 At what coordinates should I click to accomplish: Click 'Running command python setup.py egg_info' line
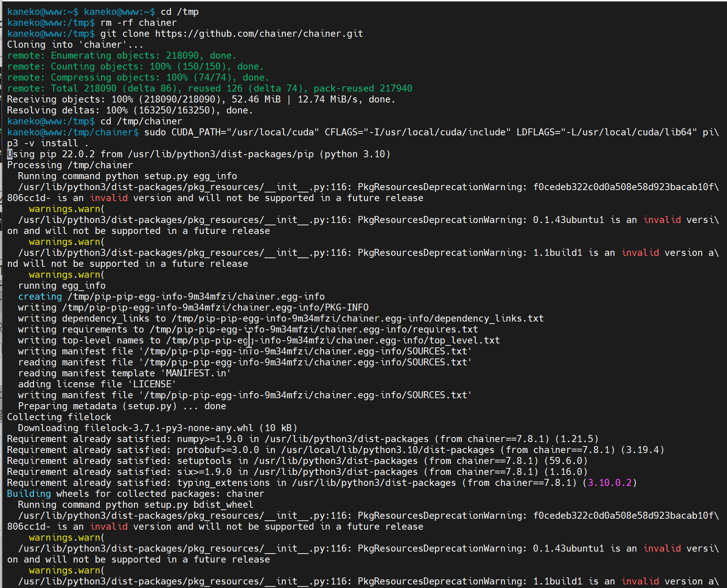[128, 176]
